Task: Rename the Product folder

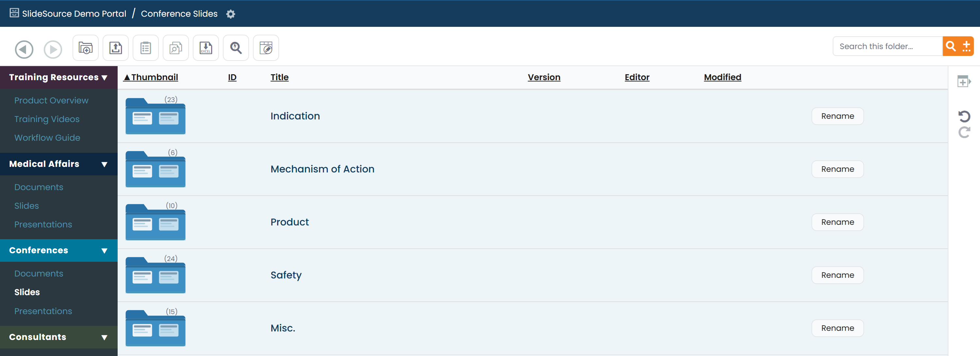Action: click(x=838, y=222)
